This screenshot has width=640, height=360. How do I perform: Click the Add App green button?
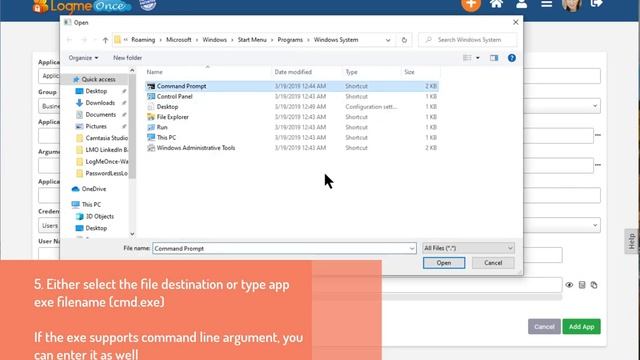coord(582,327)
